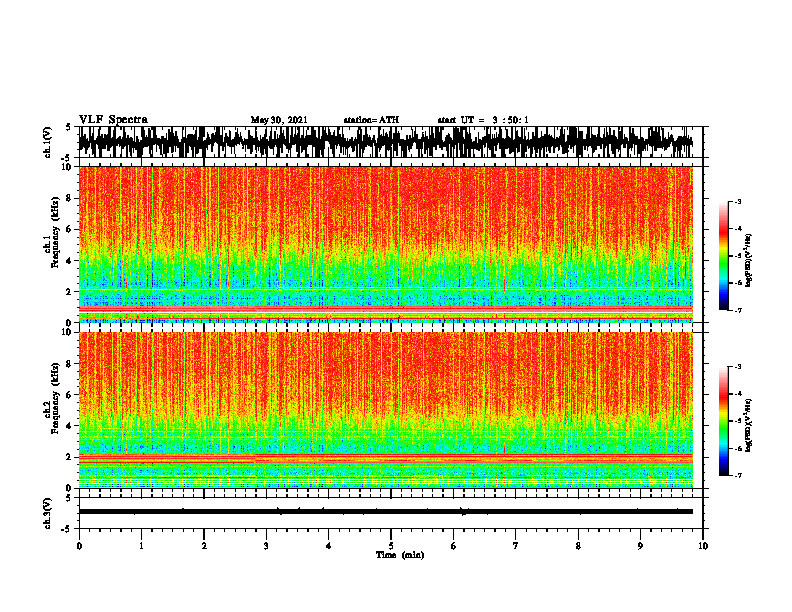Click time axis tick label "7"
Image resolution: width=792 pixels, height=612 pixels.
point(516,546)
